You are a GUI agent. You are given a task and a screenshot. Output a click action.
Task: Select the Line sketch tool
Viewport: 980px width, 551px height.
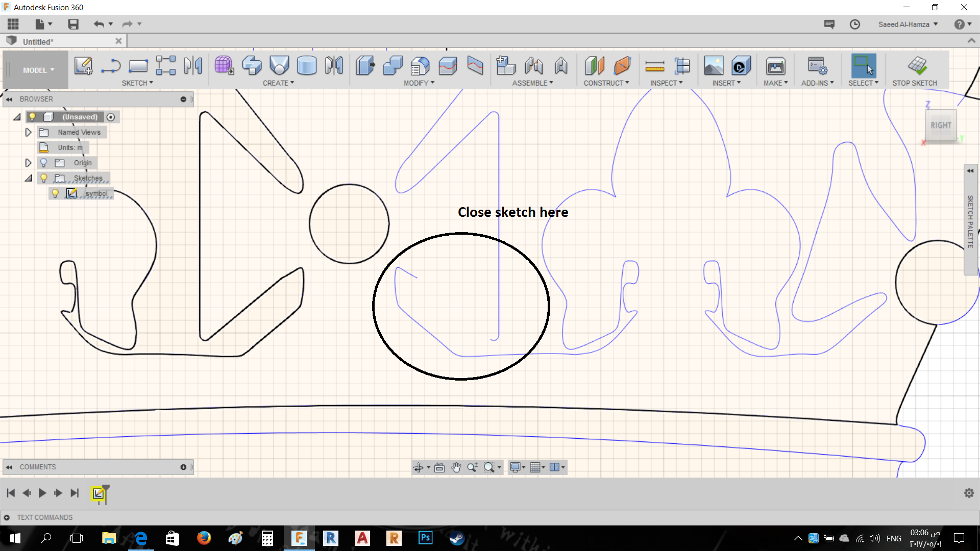tap(111, 66)
